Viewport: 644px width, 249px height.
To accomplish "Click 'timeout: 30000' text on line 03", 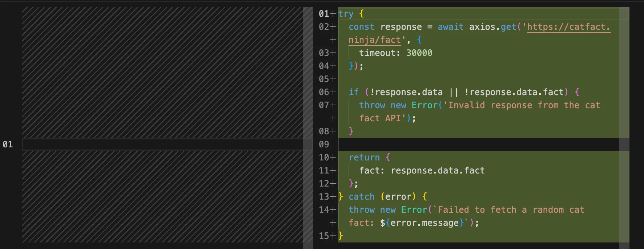I will pos(396,53).
